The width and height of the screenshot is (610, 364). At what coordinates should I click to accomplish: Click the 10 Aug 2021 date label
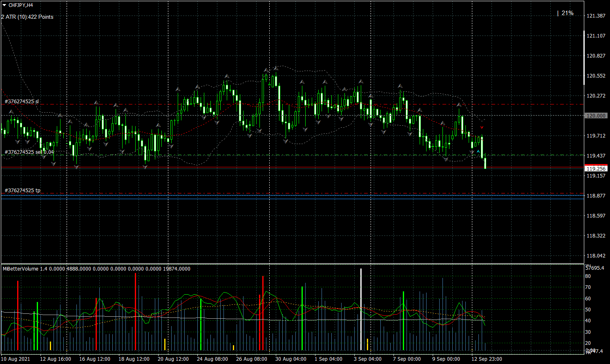(16, 359)
